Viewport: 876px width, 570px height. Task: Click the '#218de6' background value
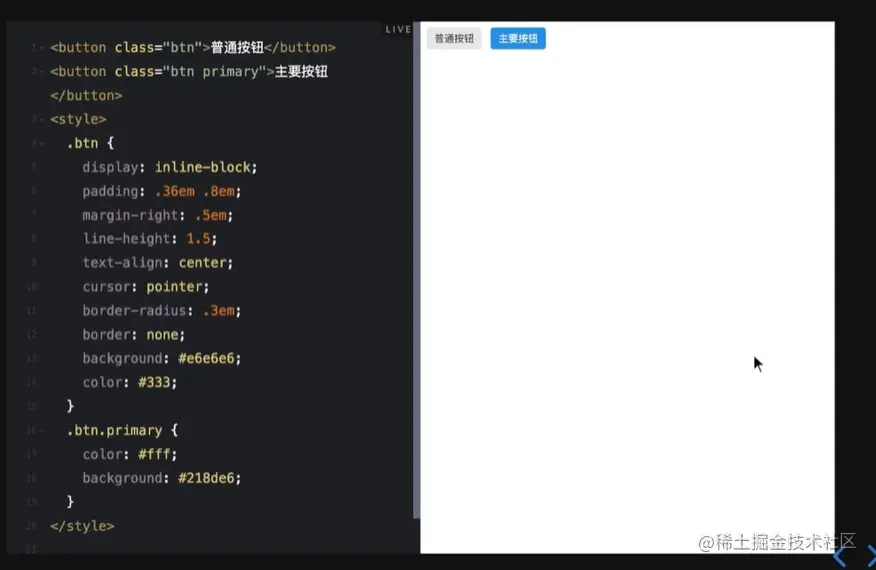[x=206, y=478]
